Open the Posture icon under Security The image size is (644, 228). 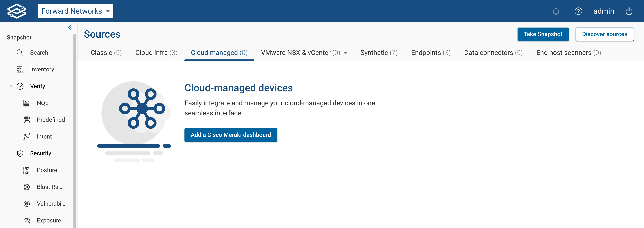coord(26,170)
